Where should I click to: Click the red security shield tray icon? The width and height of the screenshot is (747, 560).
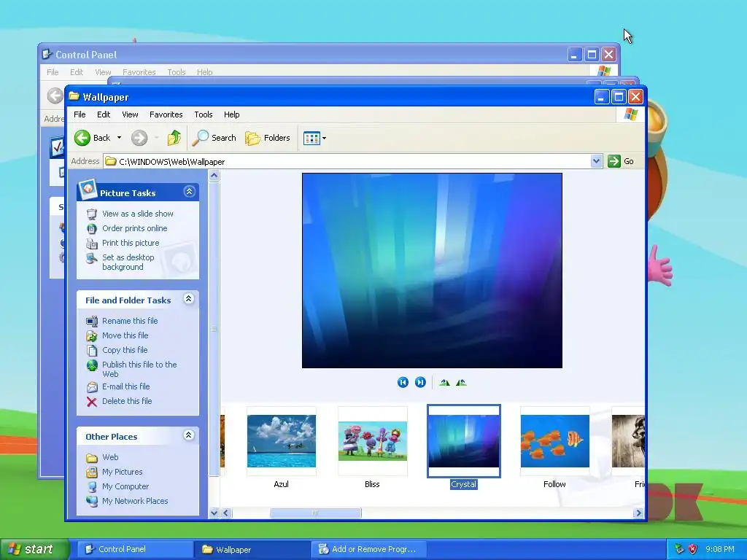(x=693, y=549)
